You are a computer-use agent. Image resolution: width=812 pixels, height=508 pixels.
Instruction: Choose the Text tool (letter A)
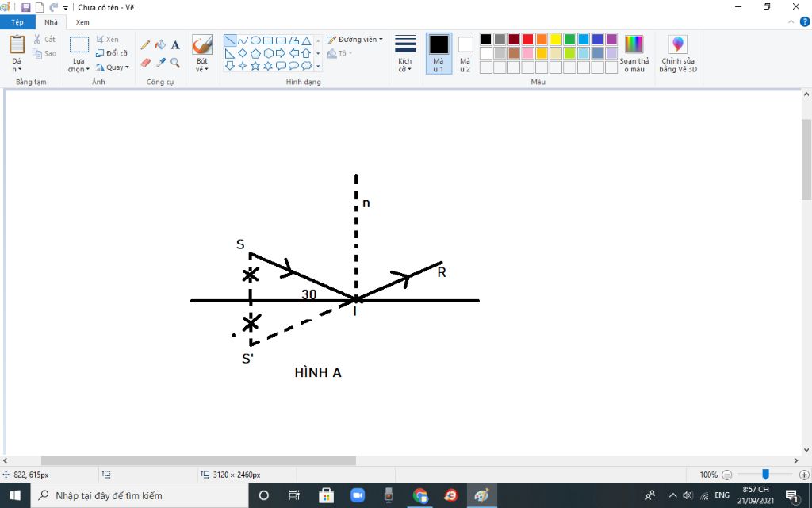point(175,45)
